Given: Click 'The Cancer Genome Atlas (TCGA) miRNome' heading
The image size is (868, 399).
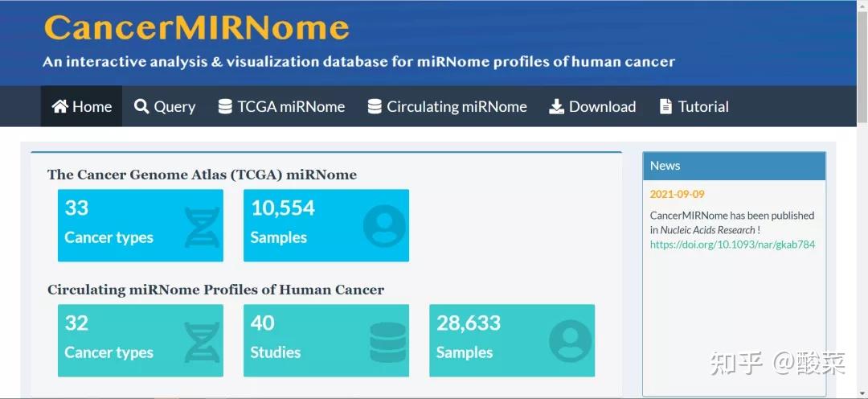Looking at the screenshot, I should pyautogui.click(x=202, y=175).
